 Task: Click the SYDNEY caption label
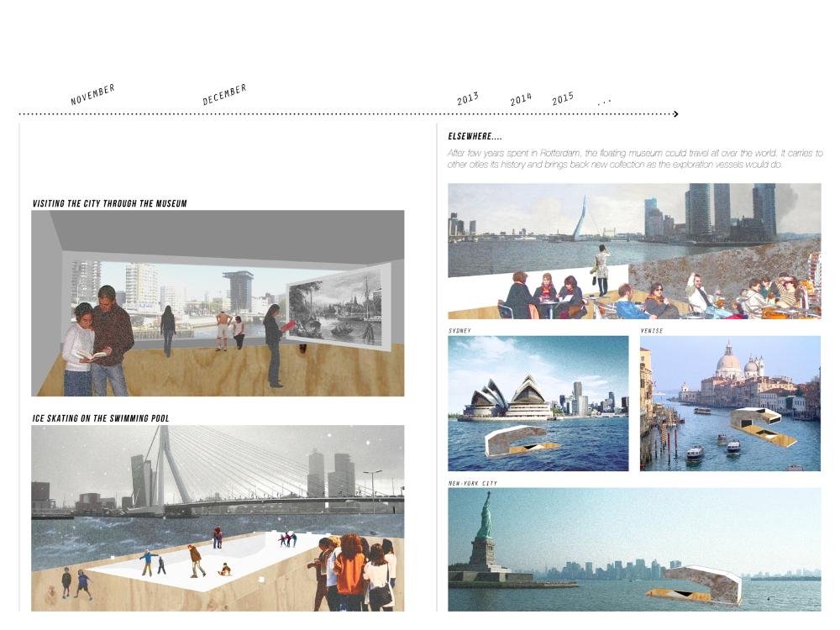pyautogui.click(x=459, y=331)
